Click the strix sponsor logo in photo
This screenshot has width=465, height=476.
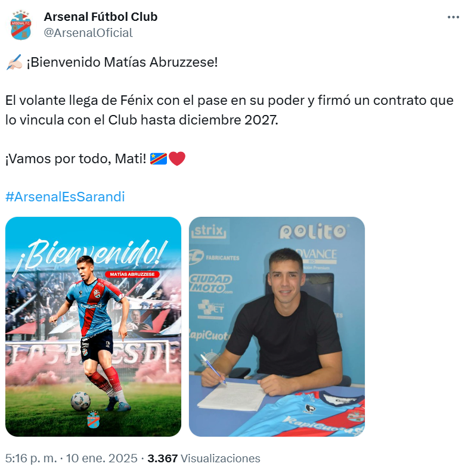click(209, 231)
